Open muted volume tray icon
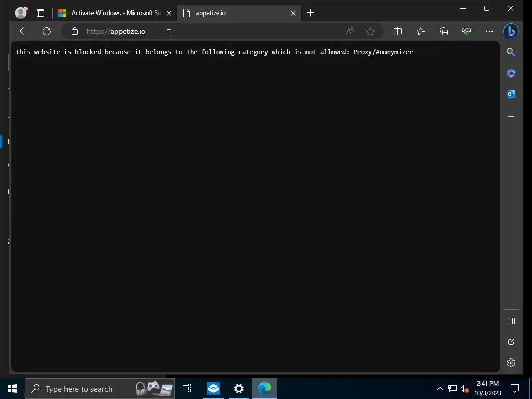 (464, 389)
